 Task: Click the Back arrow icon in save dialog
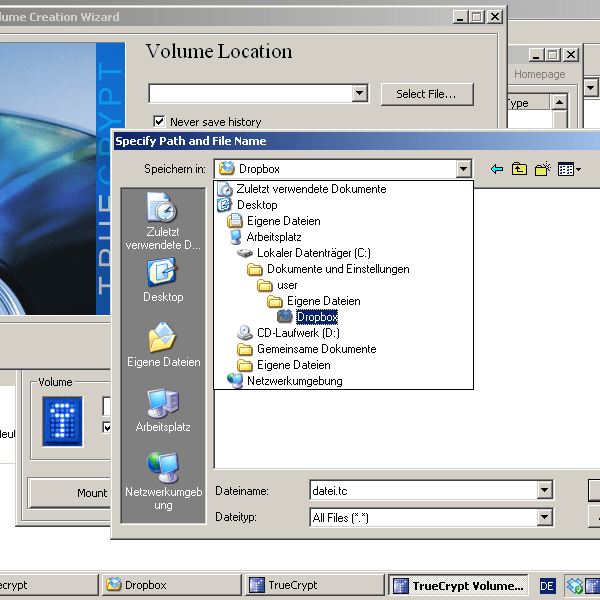(497, 169)
